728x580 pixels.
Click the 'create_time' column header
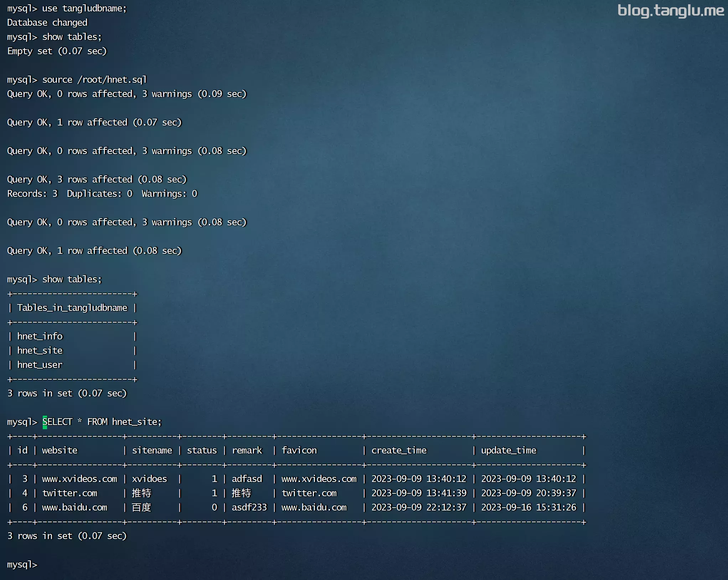399,451
